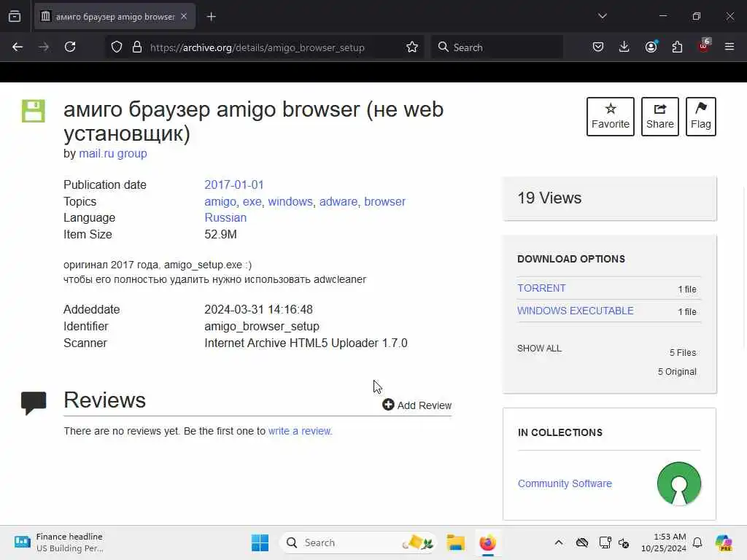Image resolution: width=747 pixels, height=560 pixels.
Task: Click the 19 Views text
Action: (549, 198)
